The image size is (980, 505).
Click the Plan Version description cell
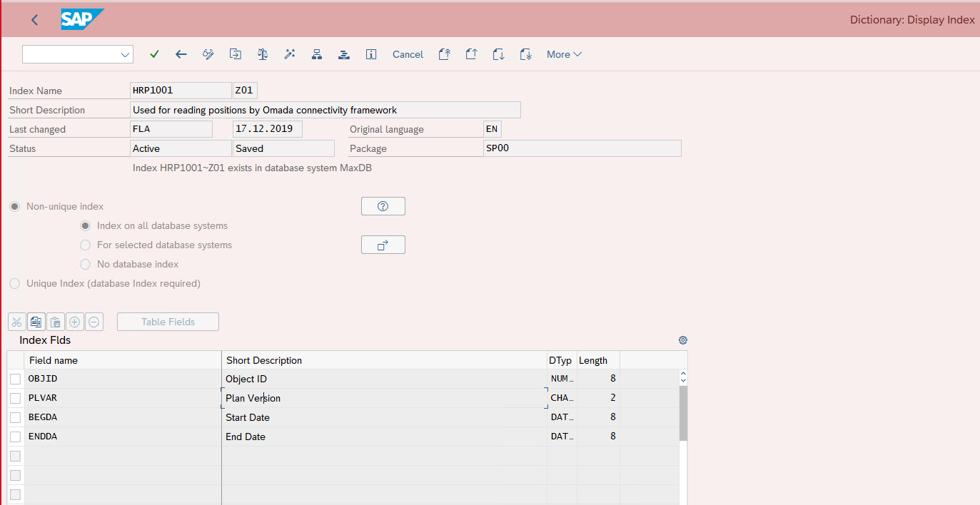(x=385, y=398)
